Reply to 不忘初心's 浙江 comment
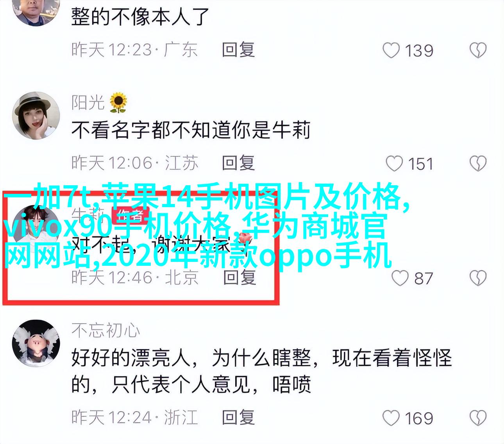 (238, 417)
